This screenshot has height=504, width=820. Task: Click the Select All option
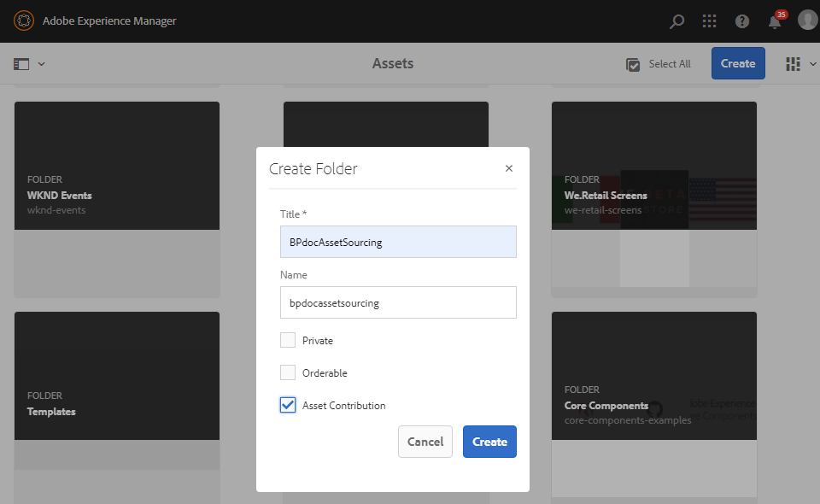659,64
